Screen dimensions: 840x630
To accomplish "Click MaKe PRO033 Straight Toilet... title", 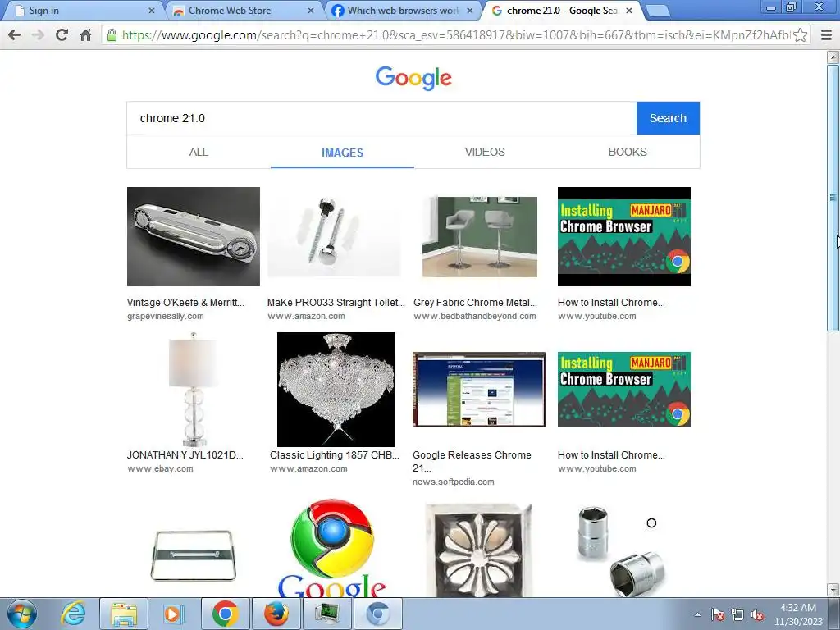I will pyautogui.click(x=336, y=303).
